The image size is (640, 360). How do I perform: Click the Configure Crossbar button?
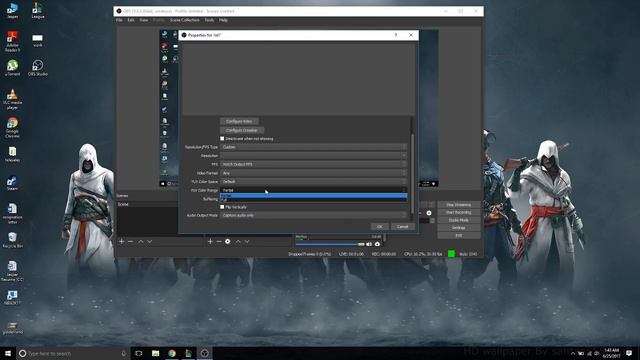[242, 130]
